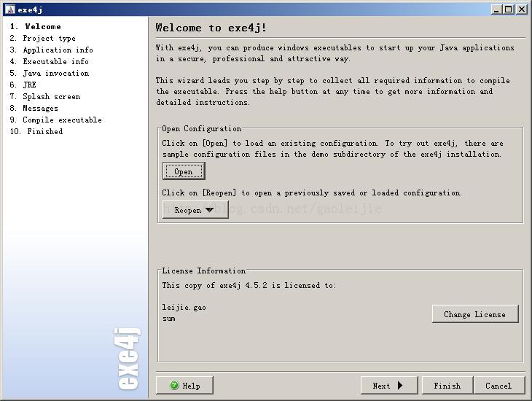Go to the step "2. Project type"
This screenshot has width=532, height=401.
point(42,38)
